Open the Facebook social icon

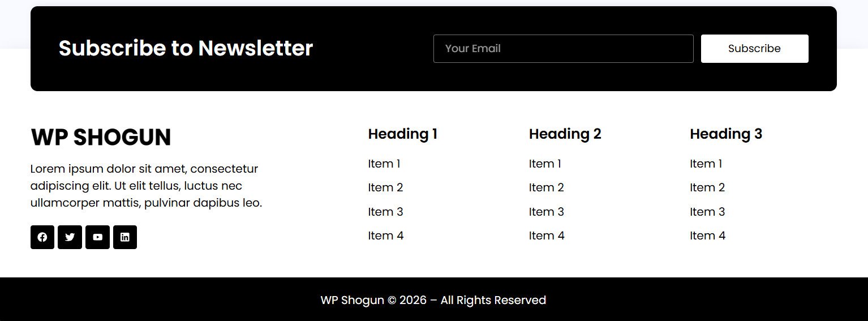(x=42, y=237)
